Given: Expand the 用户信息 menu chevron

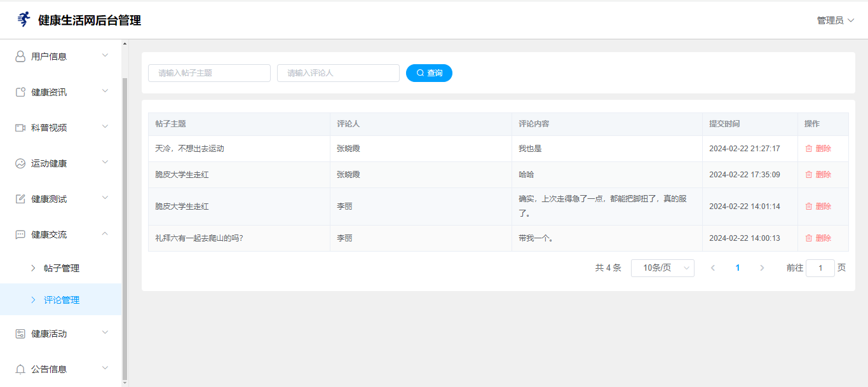Looking at the screenshot, I should click(x=105, y=55).
